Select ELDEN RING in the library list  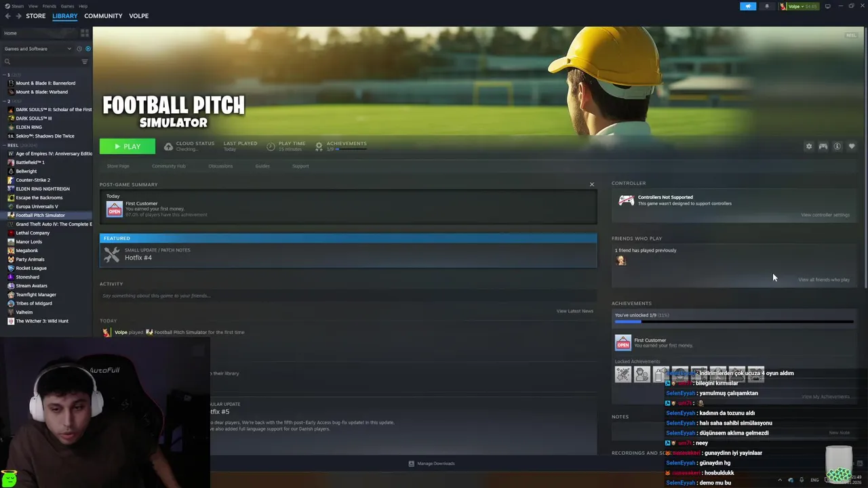[x=28, y=127]
